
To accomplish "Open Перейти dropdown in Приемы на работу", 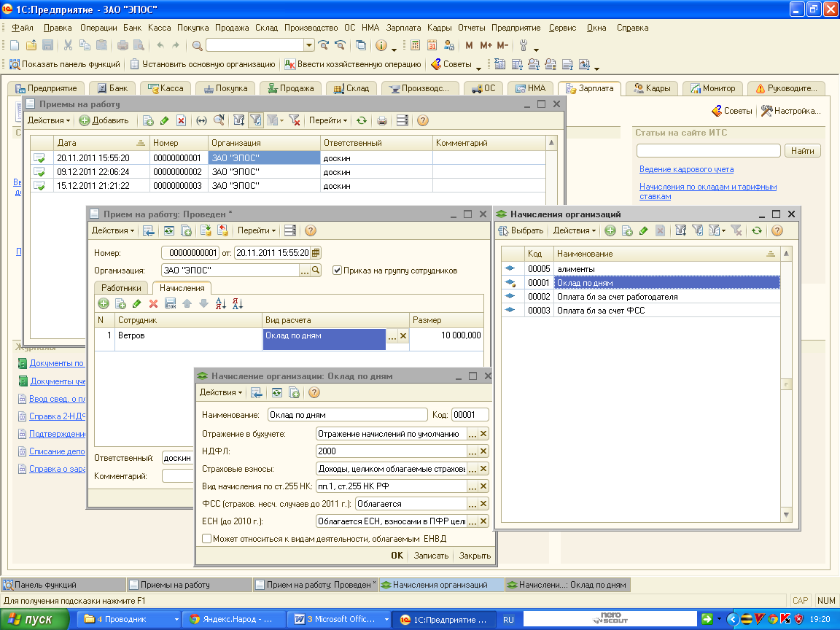I will 328,120.
